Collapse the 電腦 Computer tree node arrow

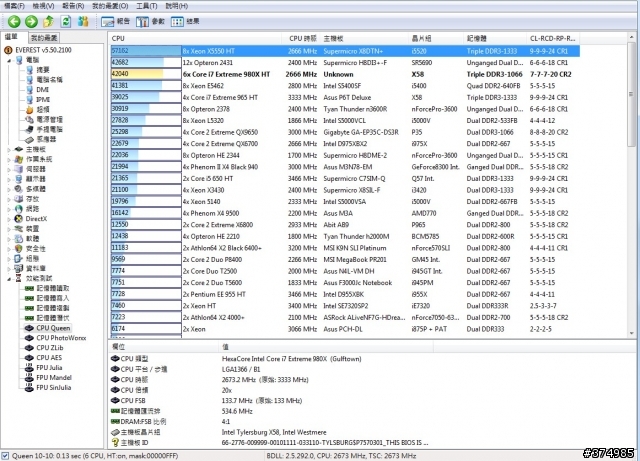tap(9, 60)
